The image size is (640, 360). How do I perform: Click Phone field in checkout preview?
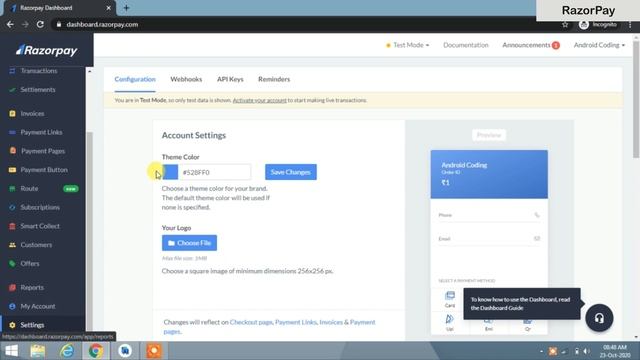489,215
